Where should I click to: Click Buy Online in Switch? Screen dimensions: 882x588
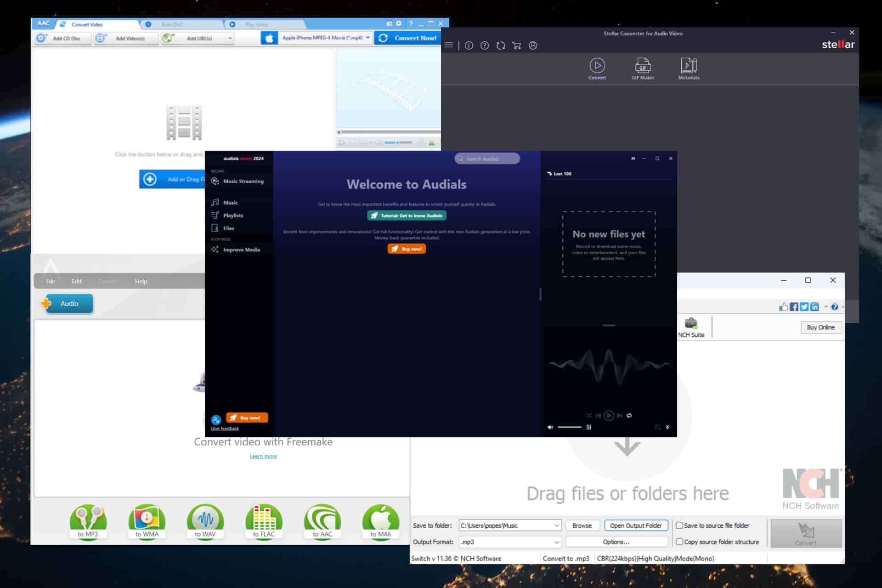point(821,328)
